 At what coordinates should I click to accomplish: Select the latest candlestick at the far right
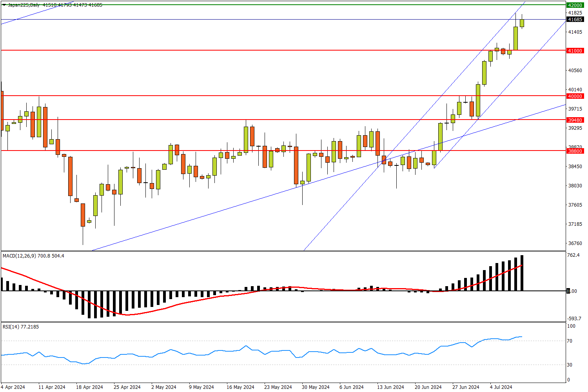click(522, 23)
